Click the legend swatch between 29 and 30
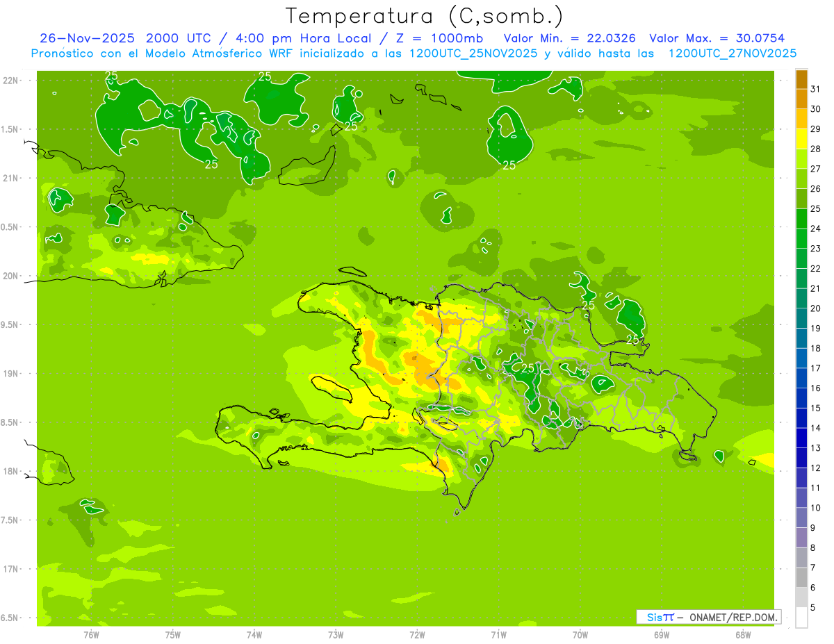This screenshot has width=834, height=644. [x=801, y=119]
